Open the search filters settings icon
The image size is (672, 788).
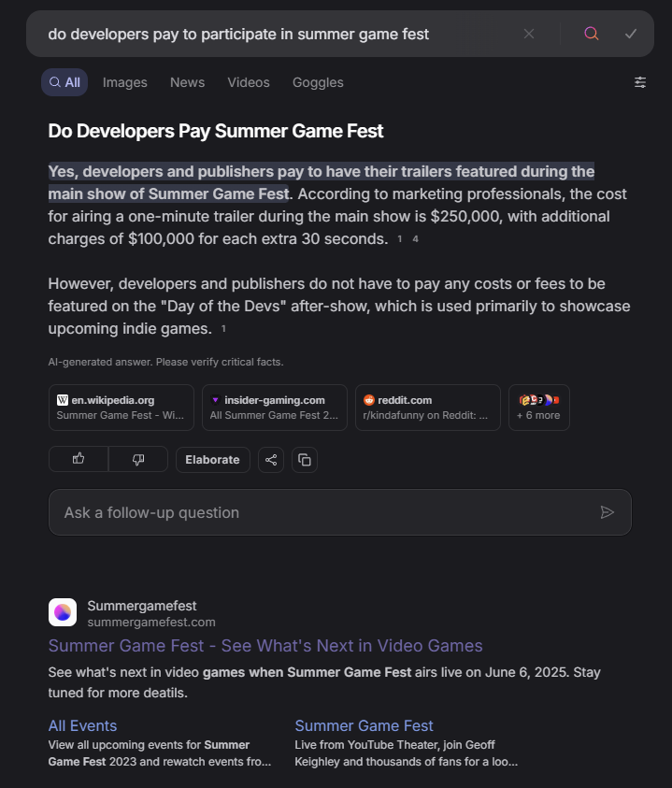click(x=640, y=82)
